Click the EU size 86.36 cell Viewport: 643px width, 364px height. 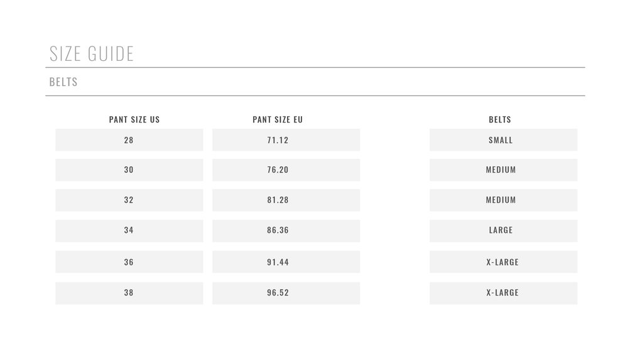(286, 231)
